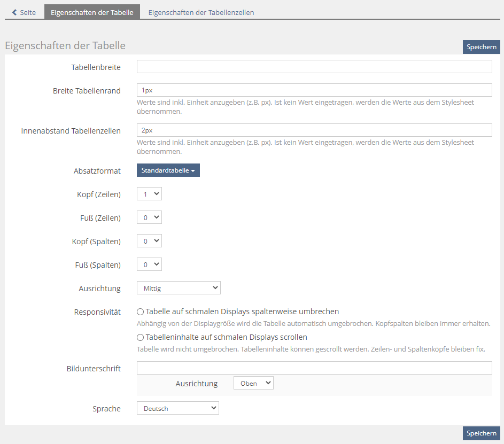Open the Kopf (Zeilen) dropdown
This screenshot has width=504, height=444.
pyautogui.click(x=149, y=194)
